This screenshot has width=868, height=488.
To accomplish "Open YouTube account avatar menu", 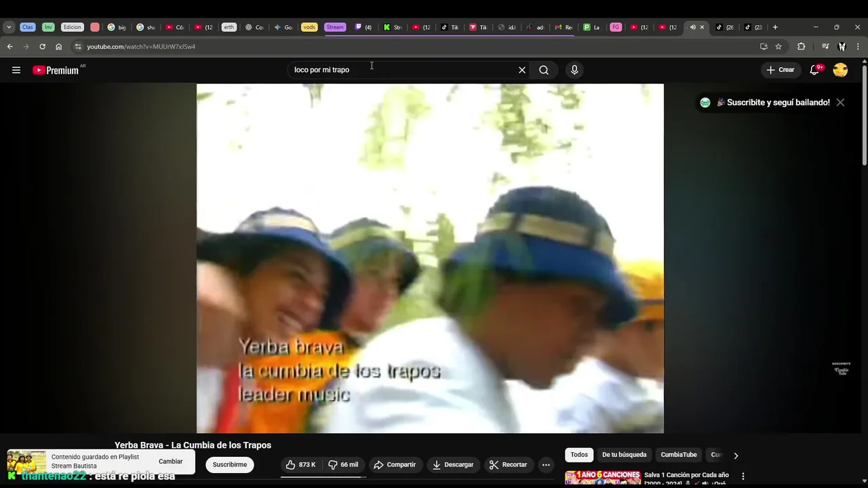I will pyautogui.click(x=840, y=70).
